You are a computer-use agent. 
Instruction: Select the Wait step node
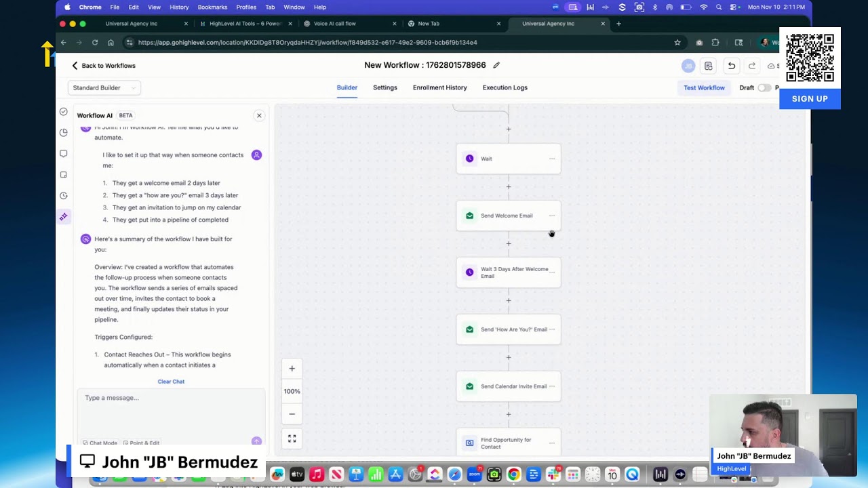point(509,159)
